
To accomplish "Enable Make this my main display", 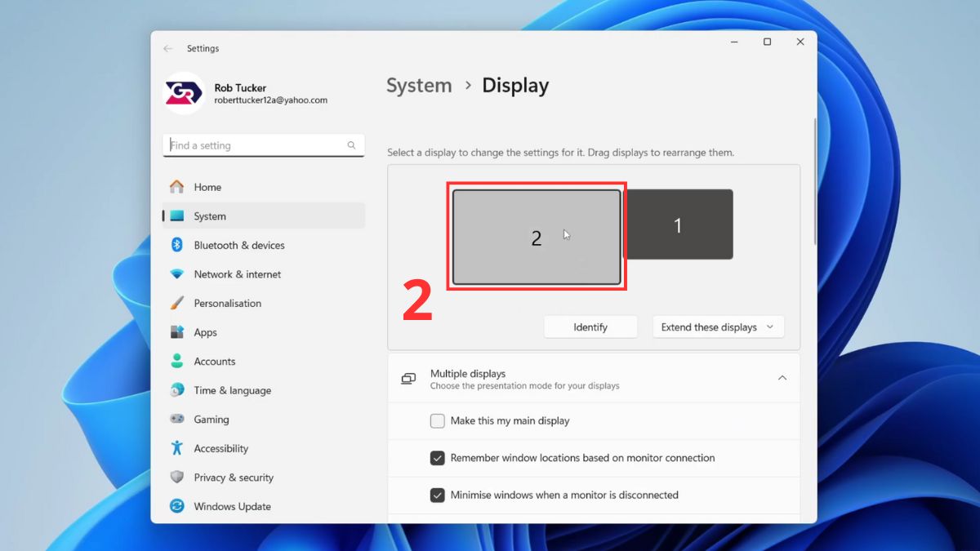I will pos(437,420).
